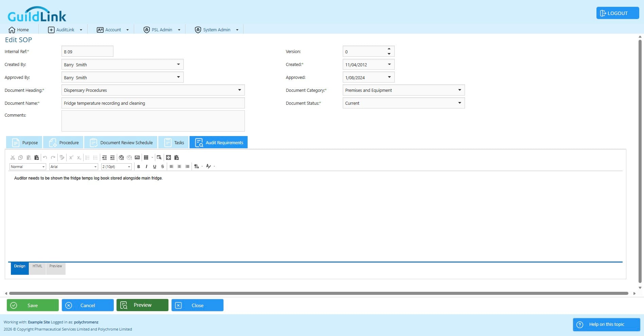Open the font size 2 (10pt) dropdown
This screenshot has height=336, width=644.
tap(129, 167)
